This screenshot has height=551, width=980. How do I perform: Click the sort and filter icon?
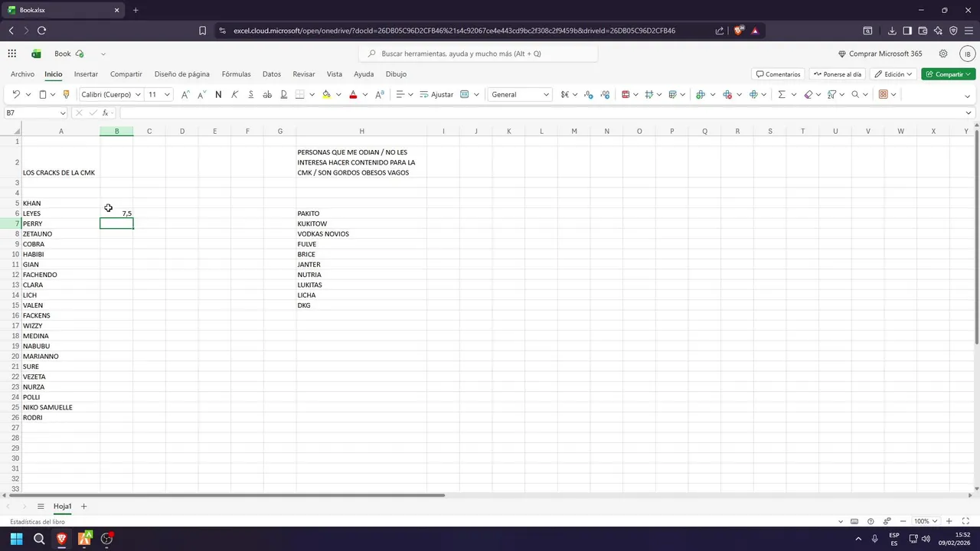click(x=832, y=94)
